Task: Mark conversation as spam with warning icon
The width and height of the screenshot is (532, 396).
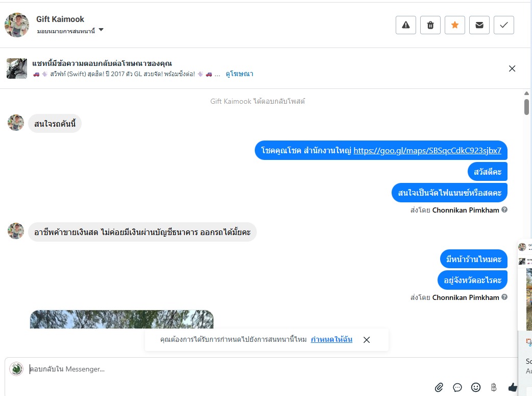Action: pos(406,25)
